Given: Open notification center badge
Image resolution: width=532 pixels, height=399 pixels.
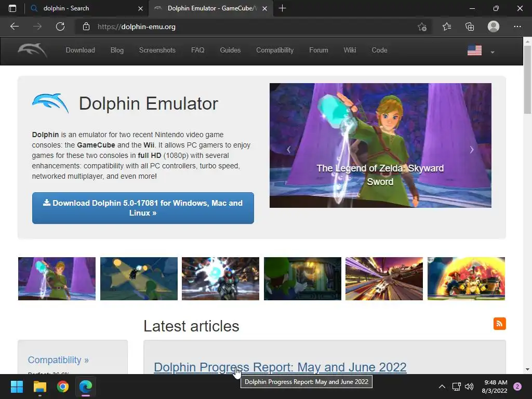Looking at the screenshot, I should point(517,387).
